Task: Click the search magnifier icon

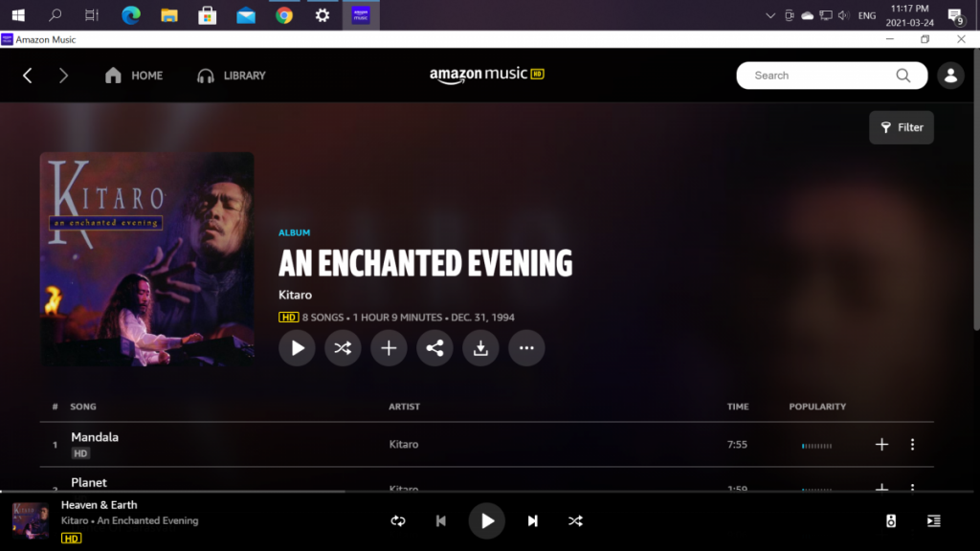Action: [x=903, y=76]
